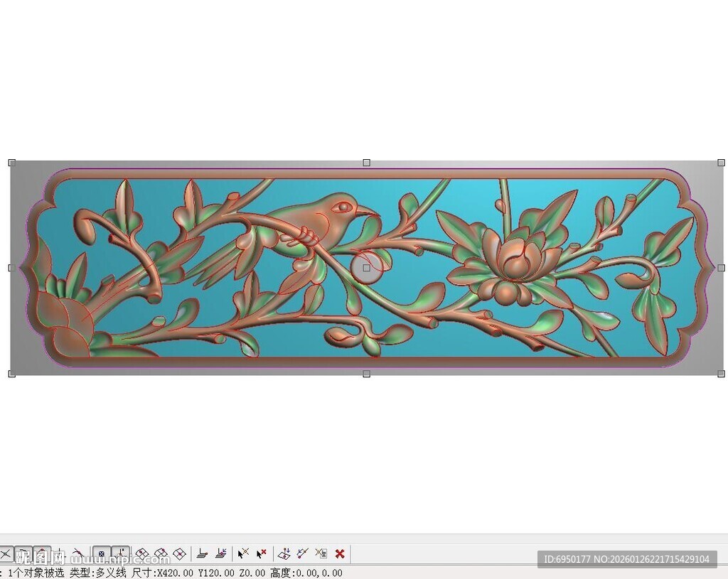The image size is (728, 579).
Task: Click the diagonal line with blue arrow icon
Action: click(x=303, y=553)
